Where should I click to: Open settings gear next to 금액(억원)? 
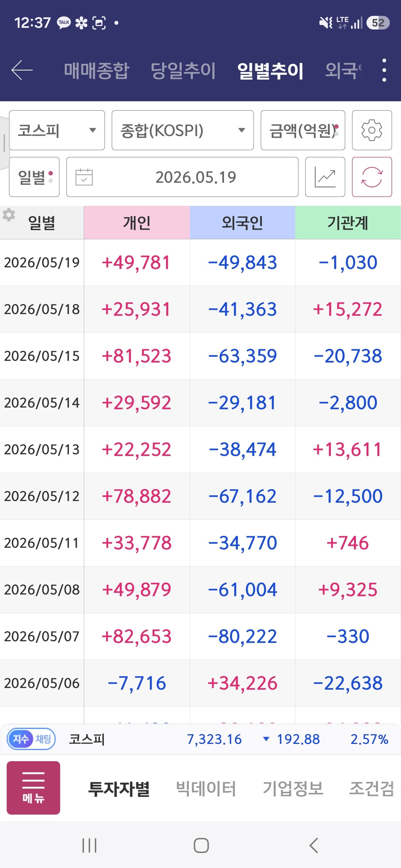(372, 130)
